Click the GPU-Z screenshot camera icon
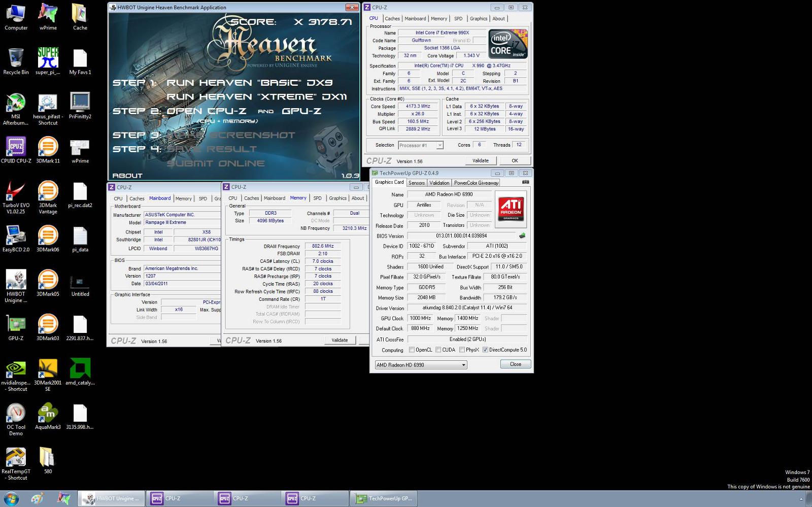This screenshot has width=812, height=507. tap(525, 182)
